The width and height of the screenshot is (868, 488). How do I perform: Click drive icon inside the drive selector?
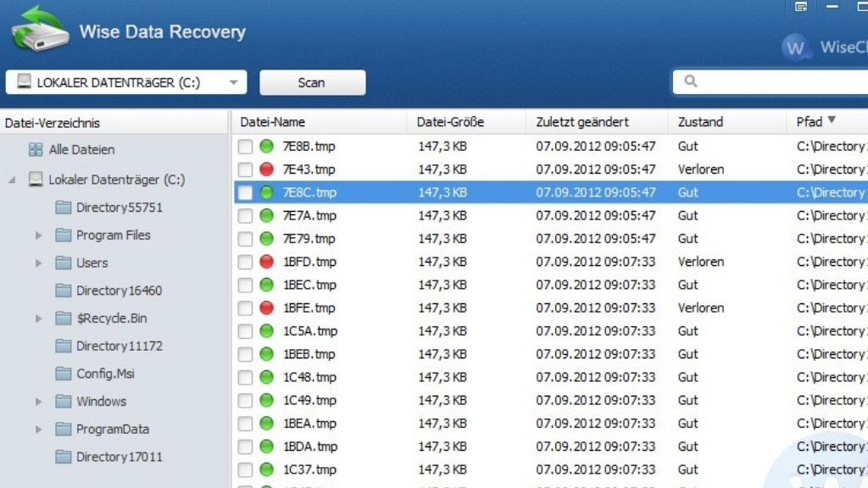click(x=24, y=82)
